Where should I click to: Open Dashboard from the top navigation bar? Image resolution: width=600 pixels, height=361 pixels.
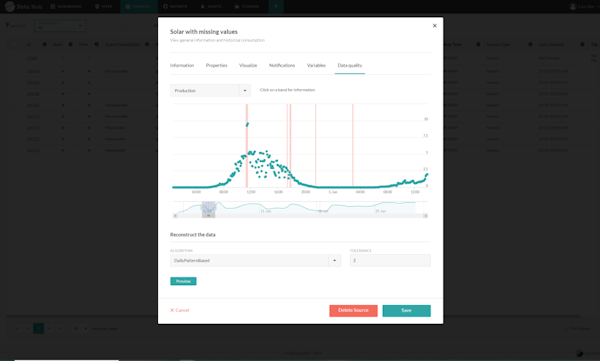66,7
